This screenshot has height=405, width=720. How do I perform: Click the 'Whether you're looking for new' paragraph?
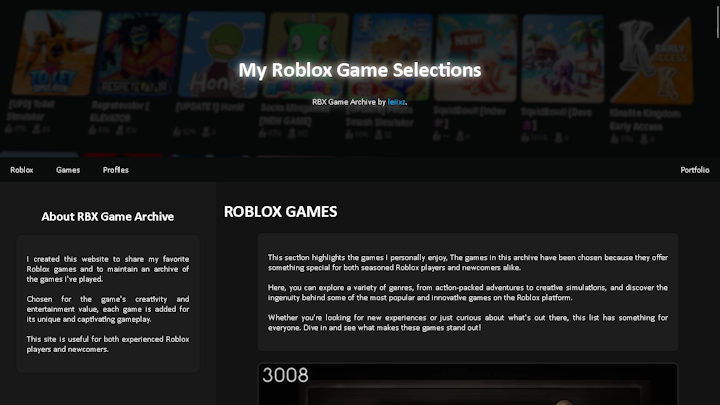[x=468, y=322]
